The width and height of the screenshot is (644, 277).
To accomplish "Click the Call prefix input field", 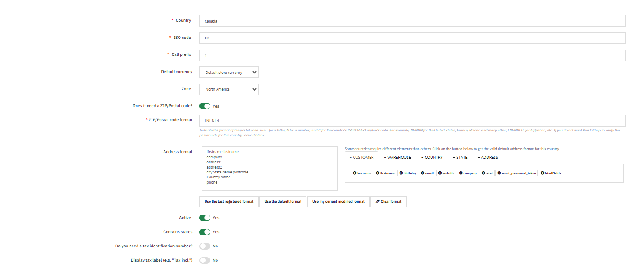I will (412, 55).
